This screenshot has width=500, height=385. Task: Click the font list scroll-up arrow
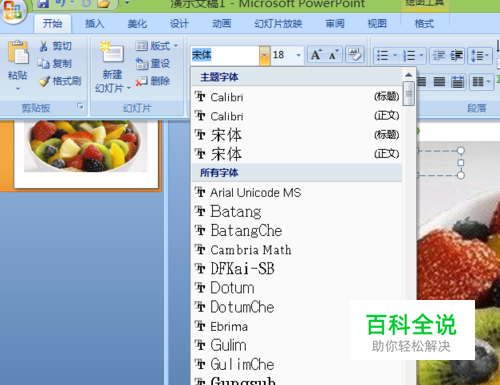click(x=408, y=74)
